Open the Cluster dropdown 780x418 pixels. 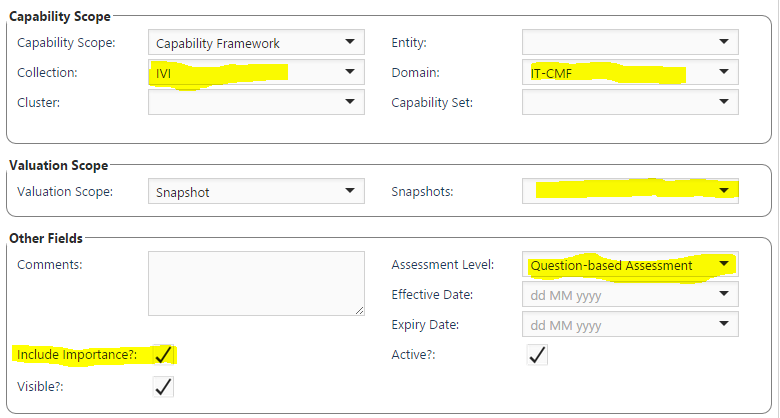click(x=349, y=102)
